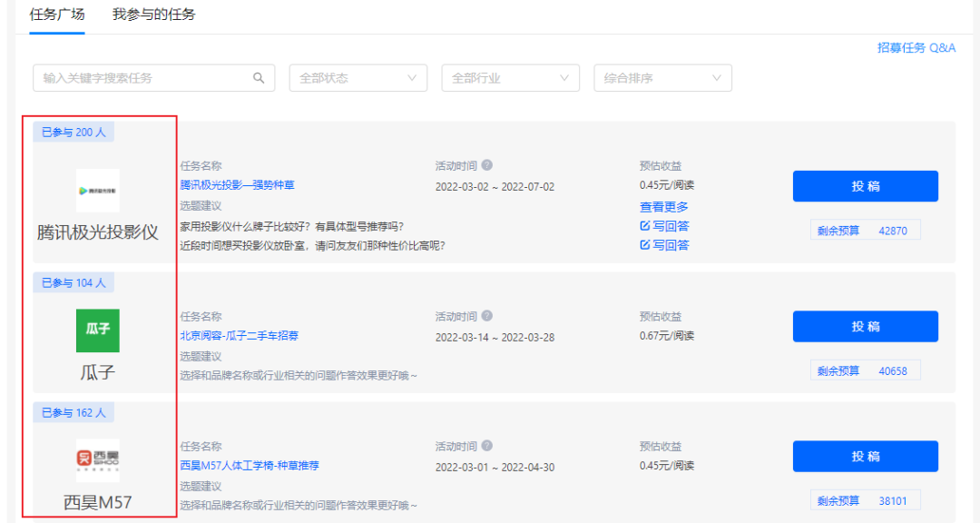Click 查看更多 in the 腾讯极光 task
980x523 pixels.
(x=663, y=207)
